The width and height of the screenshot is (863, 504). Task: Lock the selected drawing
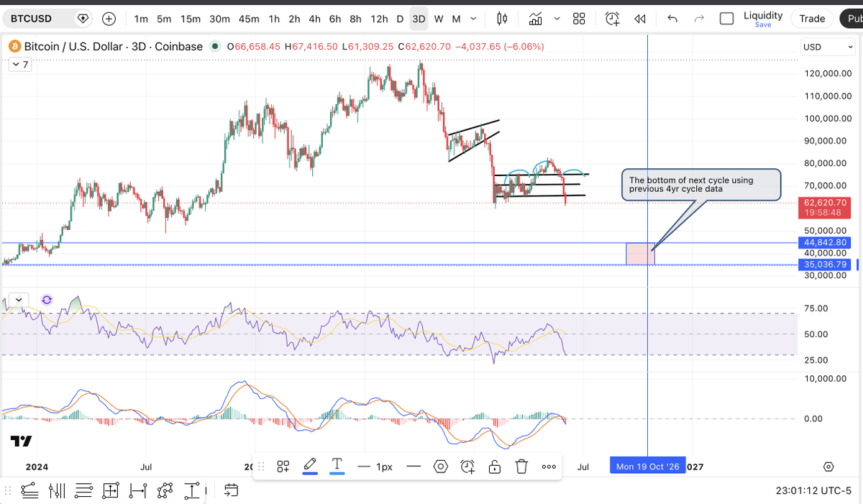tap(495, 467)
